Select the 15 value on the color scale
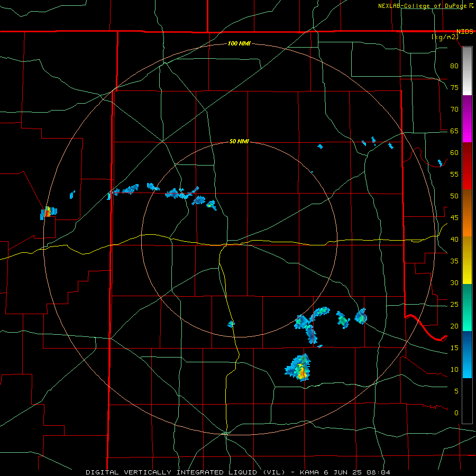The height and width of the screenshot is (476, 476). point(454,347)
